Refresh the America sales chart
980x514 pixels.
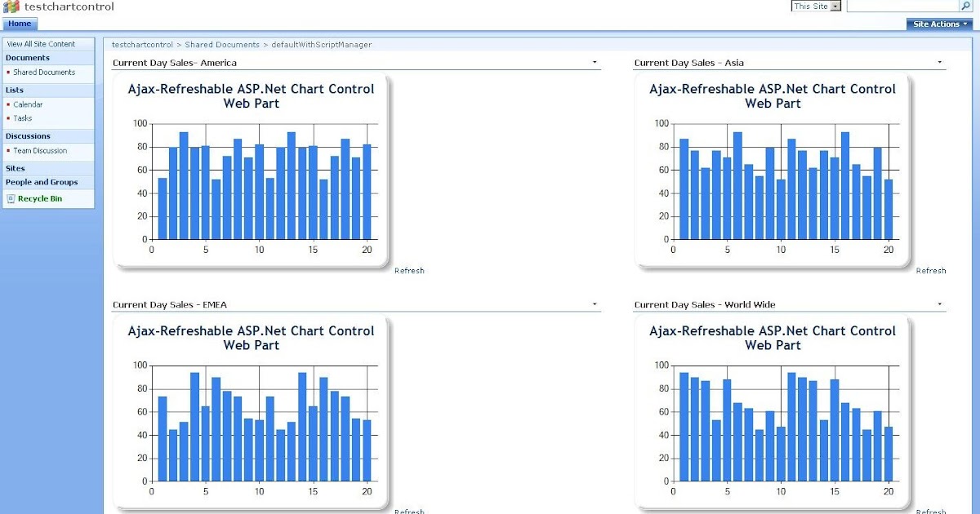410,270
